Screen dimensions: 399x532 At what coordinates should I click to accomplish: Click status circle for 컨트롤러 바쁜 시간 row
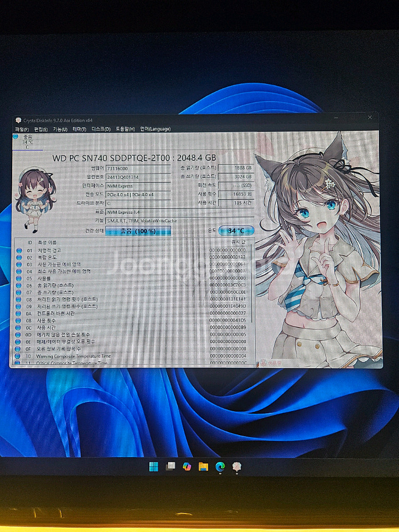[x=19, y=313]
